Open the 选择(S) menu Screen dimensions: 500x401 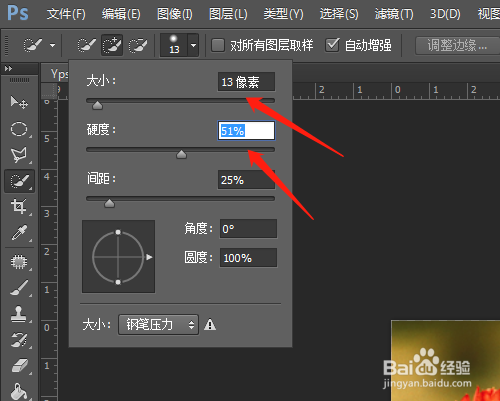point(339,14)
